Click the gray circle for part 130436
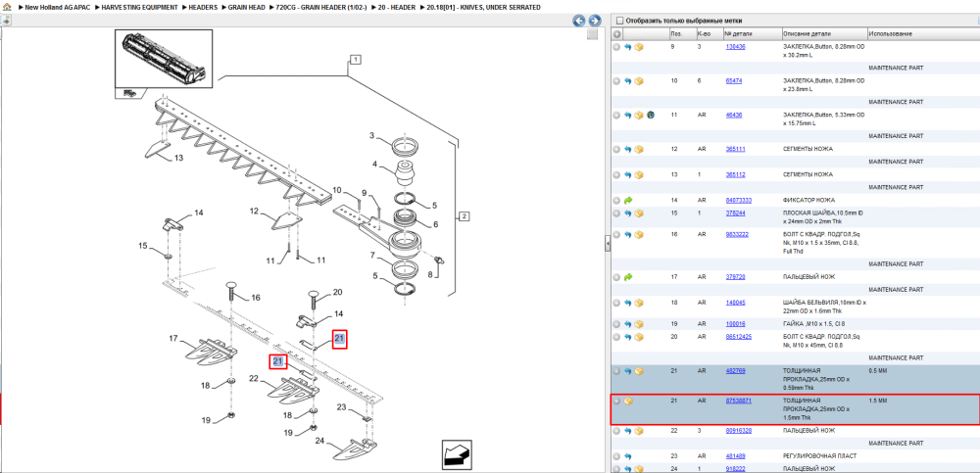Screen dimensions: 980x473 616,47
